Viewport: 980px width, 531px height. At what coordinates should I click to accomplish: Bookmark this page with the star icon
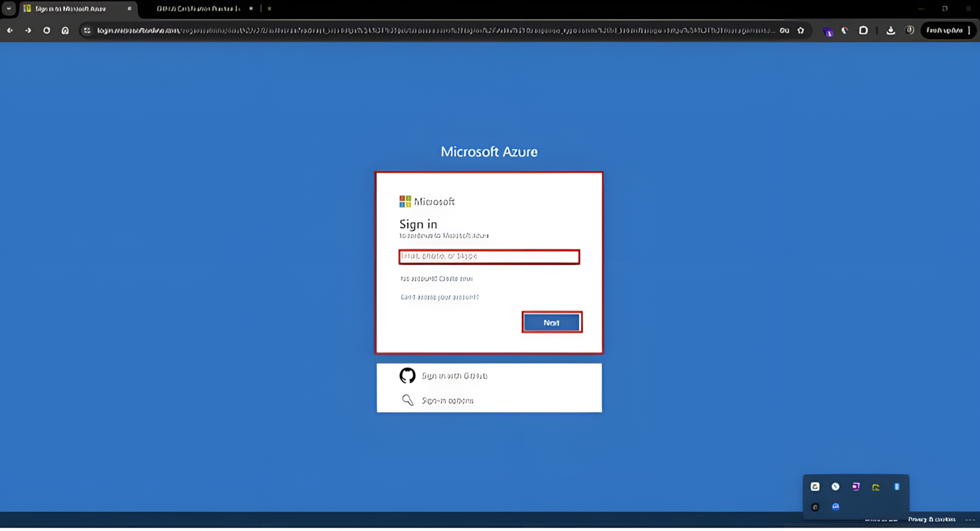(x=800, y=30)
